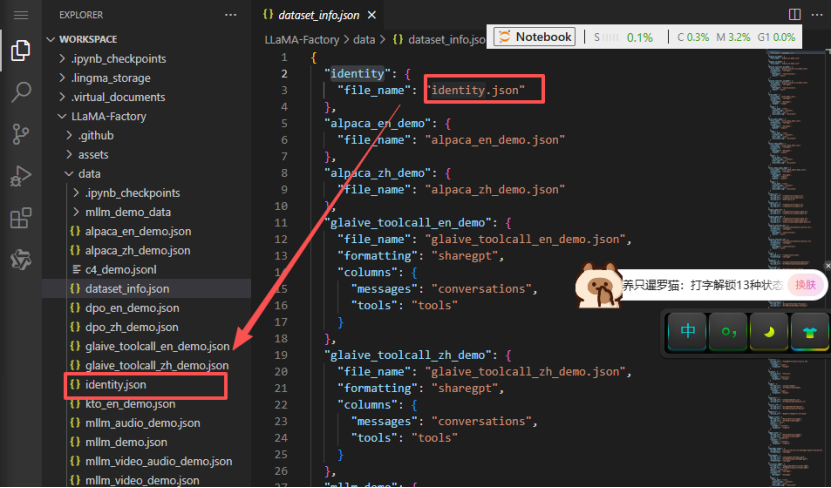Open the Source Control view icon

click(x=21, y=134)
